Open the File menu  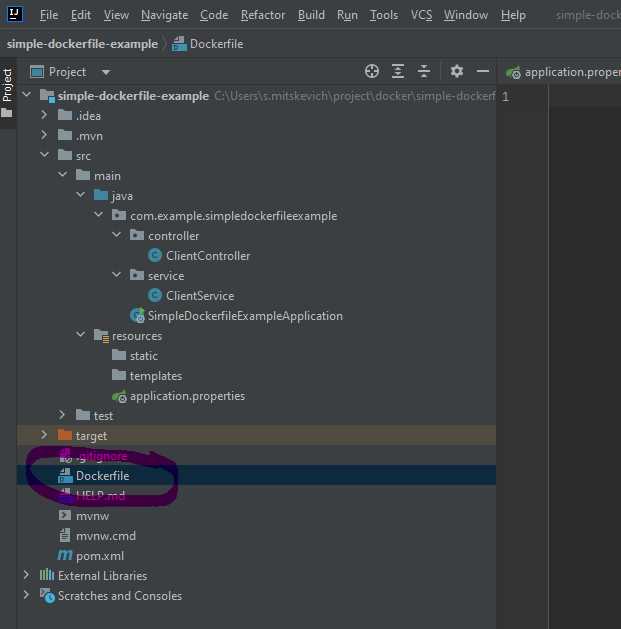coord(49,15)
